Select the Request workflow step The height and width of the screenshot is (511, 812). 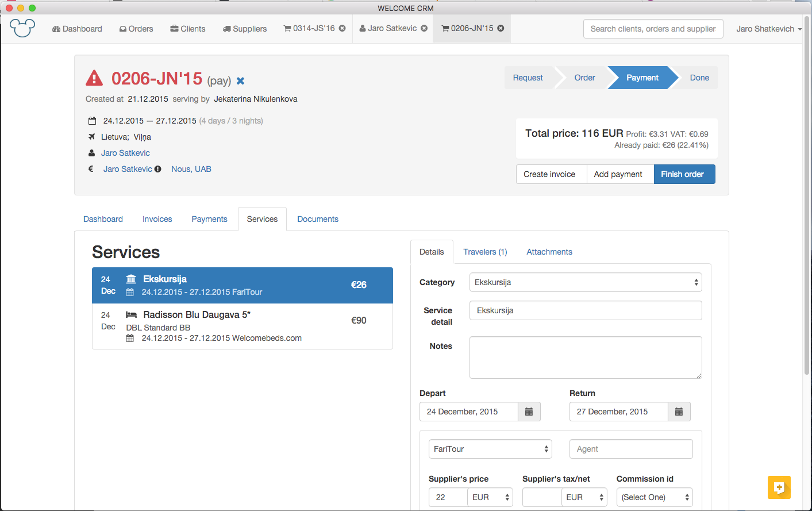tap(528, 78)
